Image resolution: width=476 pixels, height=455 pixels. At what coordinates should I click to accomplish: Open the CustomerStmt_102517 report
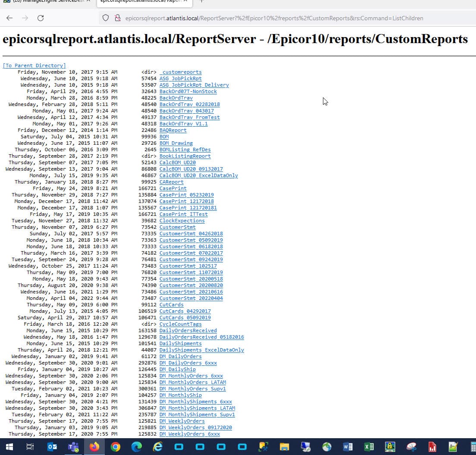tap(188, 266)
